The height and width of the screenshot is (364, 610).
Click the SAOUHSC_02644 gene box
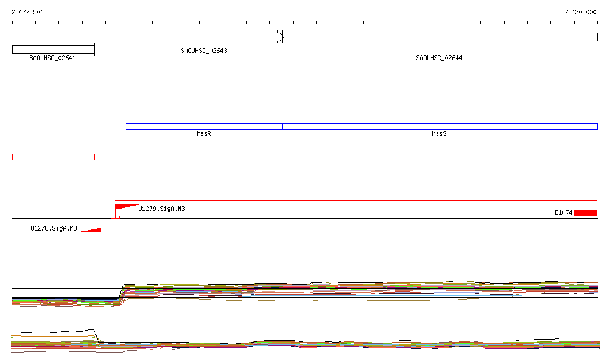point(441,37)
